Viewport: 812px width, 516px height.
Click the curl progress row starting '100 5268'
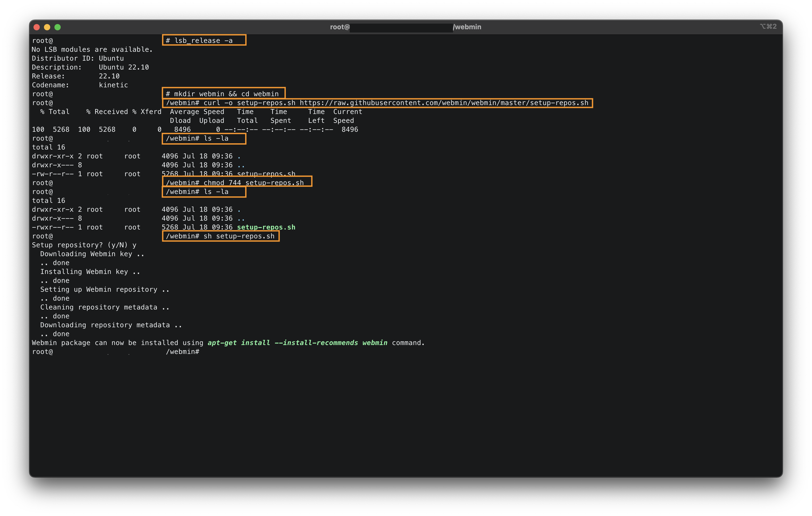click(x=195, y=129)
